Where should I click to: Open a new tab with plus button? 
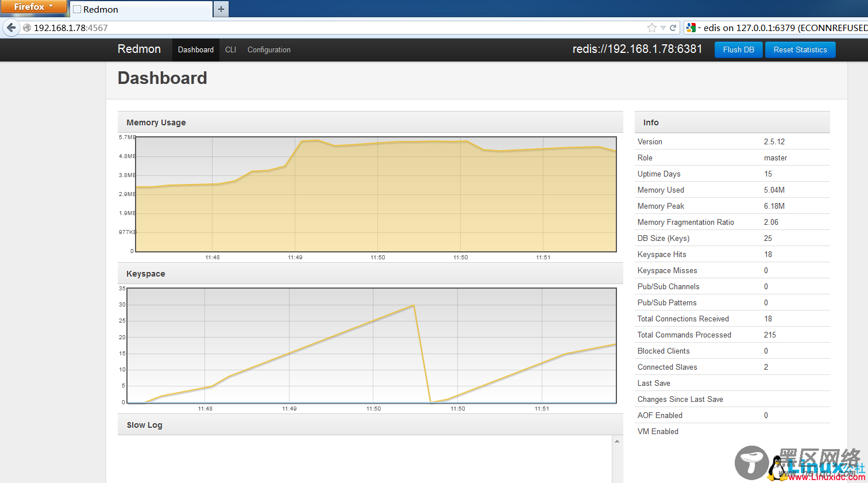[x=221, y=9]
